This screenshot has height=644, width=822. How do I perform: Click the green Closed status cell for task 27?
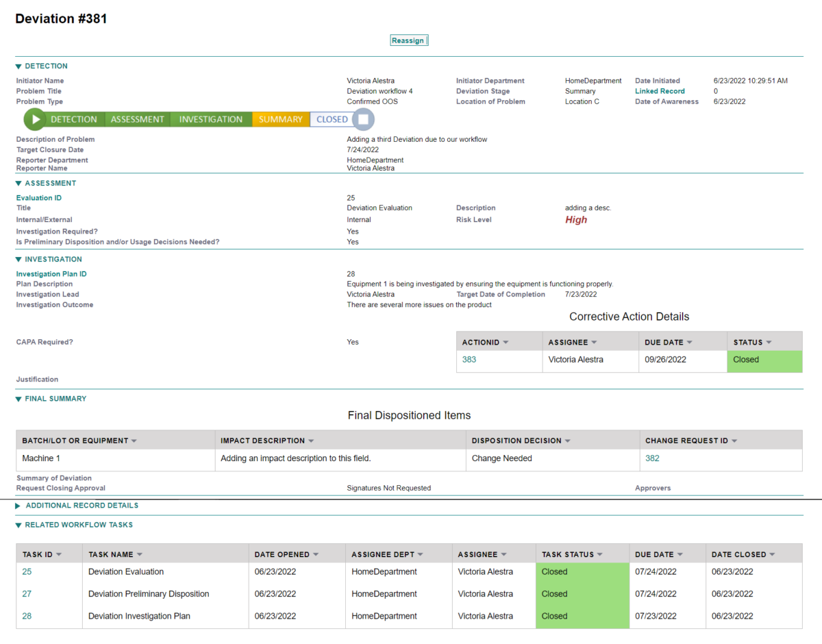tap(555, 593)
